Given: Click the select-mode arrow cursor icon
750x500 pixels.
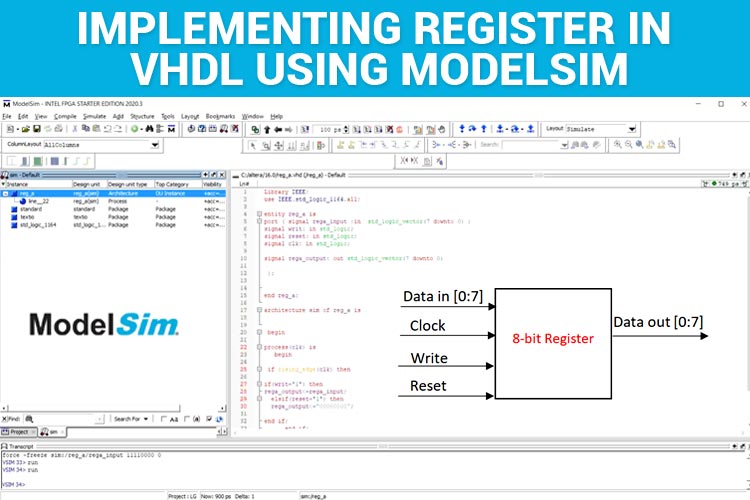Looking at the screenshot, I should tap(253, 145).
